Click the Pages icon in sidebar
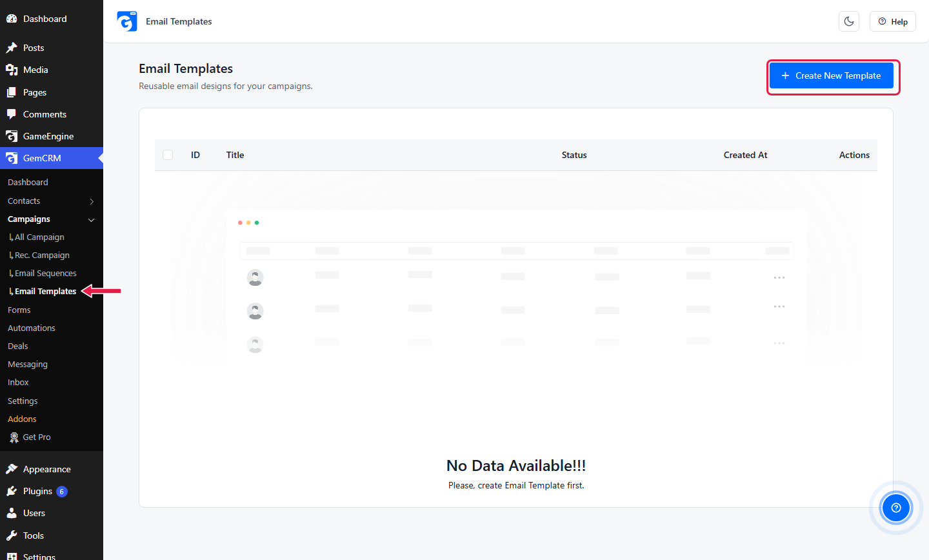This screenshot has height=560, width=929. click(12, 92)
